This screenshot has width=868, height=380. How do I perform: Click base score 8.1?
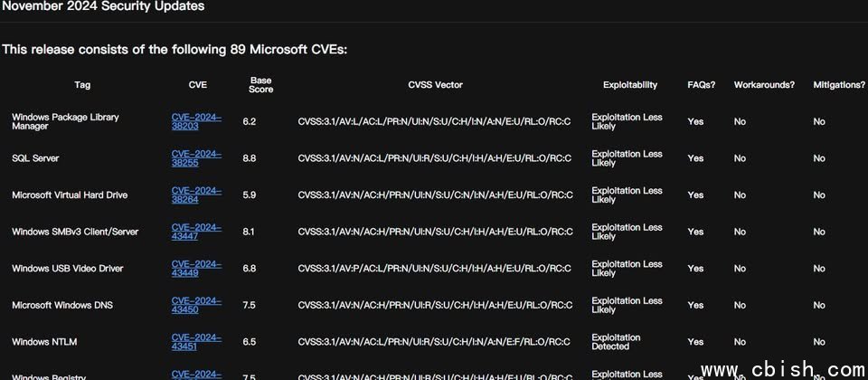249,232
